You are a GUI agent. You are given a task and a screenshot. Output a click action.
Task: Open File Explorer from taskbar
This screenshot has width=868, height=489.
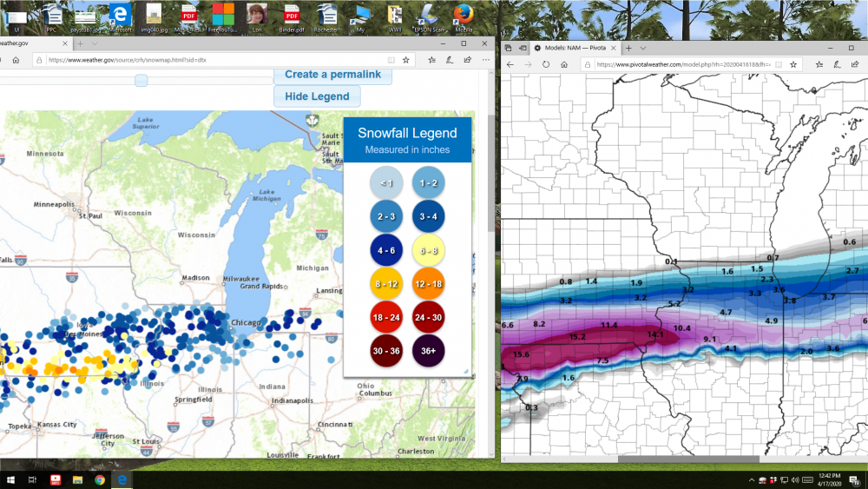(x=77, y=480)
